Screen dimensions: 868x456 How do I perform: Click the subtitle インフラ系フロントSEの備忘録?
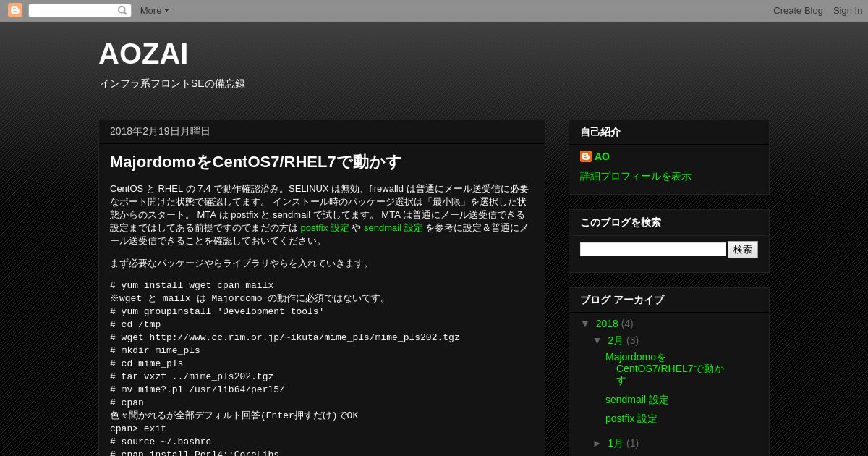pyautogui.click(x=172, y=84)
